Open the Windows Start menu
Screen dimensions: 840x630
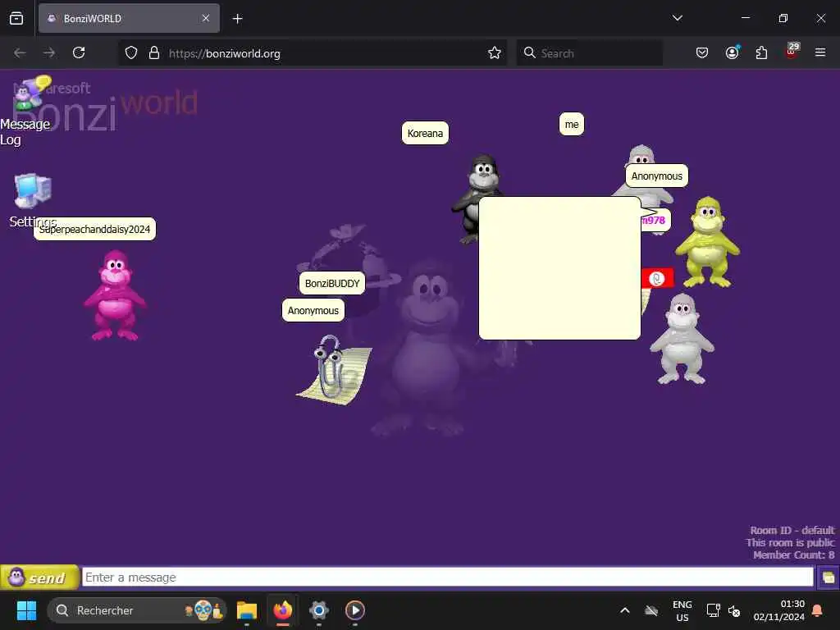[26, 610]
